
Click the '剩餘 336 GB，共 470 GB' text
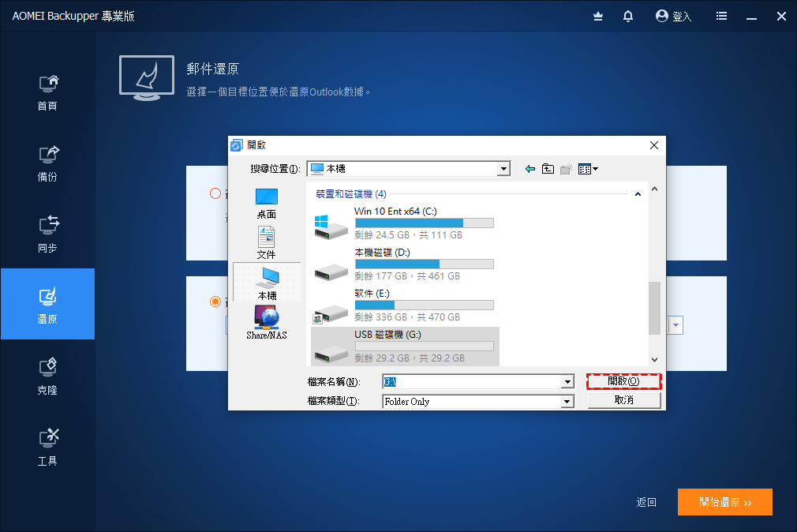[x=407, y=317]
